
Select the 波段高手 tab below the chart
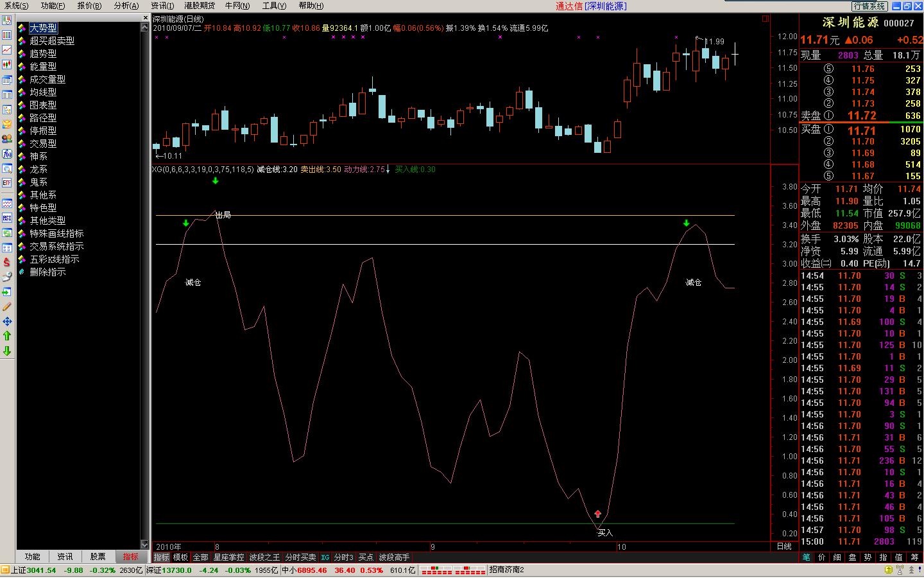click(394, 557)
